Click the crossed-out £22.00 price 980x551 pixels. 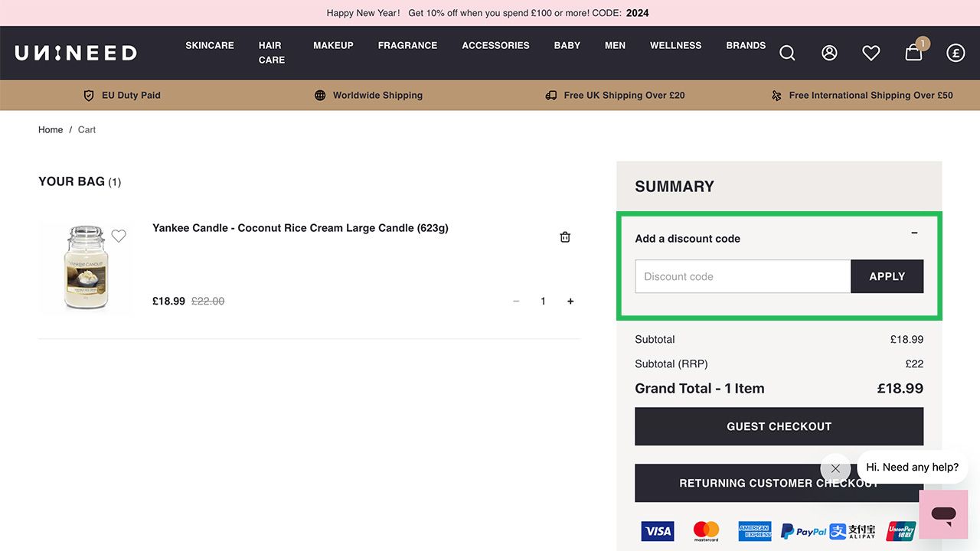click(207, 302)
